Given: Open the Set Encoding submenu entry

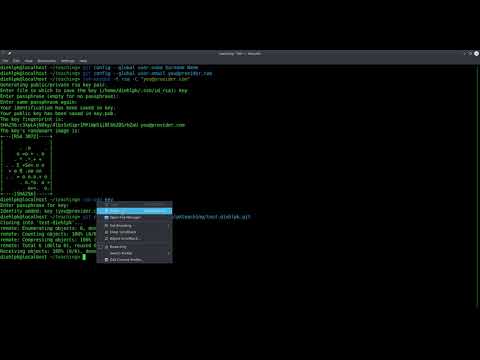Looking at the screenshot, I should pos(135,226).
